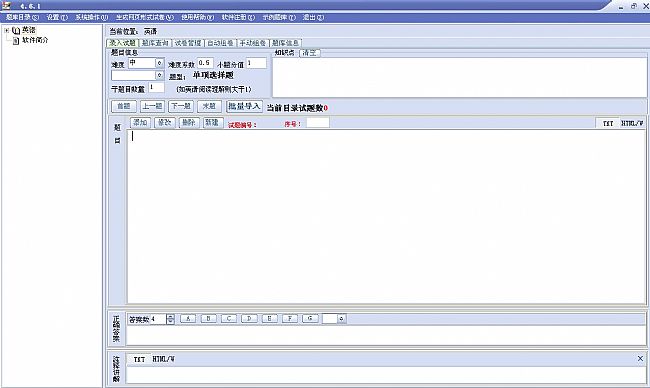Go to first question with 首题

tap(124, 107)
